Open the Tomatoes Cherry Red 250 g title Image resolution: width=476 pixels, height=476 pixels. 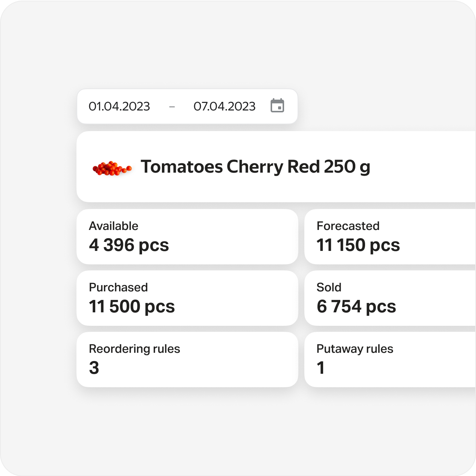coord(255,167)
